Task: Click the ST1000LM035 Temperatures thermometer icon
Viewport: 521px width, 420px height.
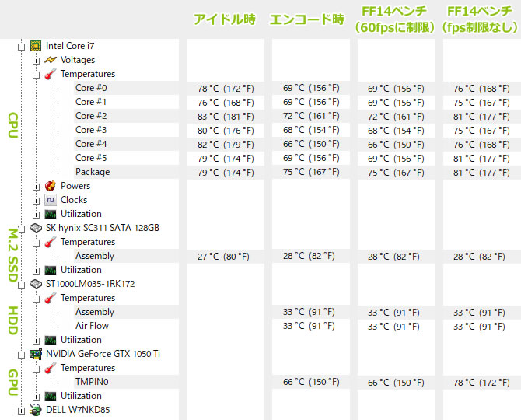Action: click(51, 298)
